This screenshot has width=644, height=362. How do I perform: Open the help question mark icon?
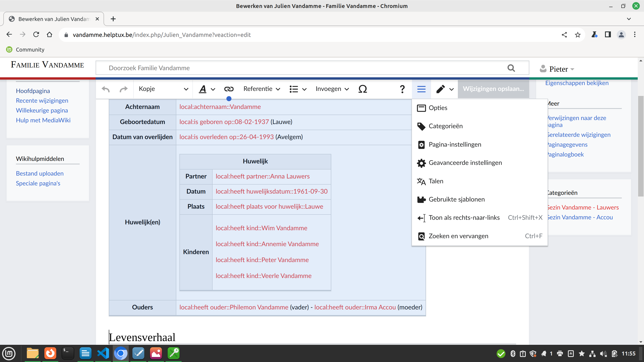402,89
